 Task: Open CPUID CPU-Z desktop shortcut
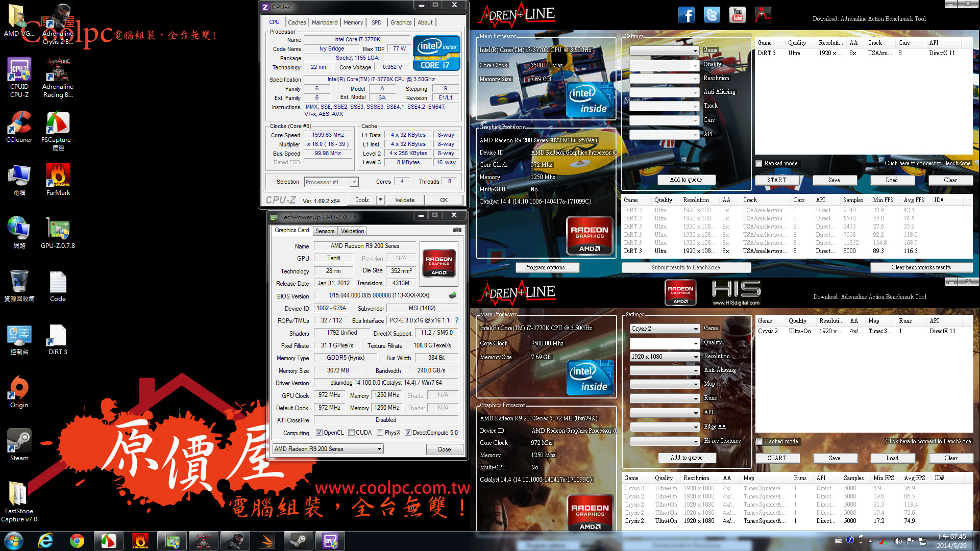point(19,77)
